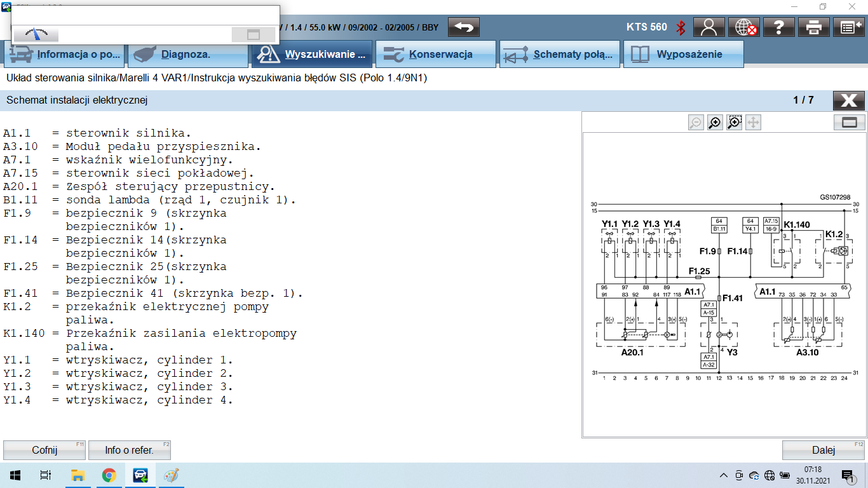The height and width of the screenshot is (488, 868).
Task: Launch File Explorer from the taskbar
Action: [x=78, y=475]
